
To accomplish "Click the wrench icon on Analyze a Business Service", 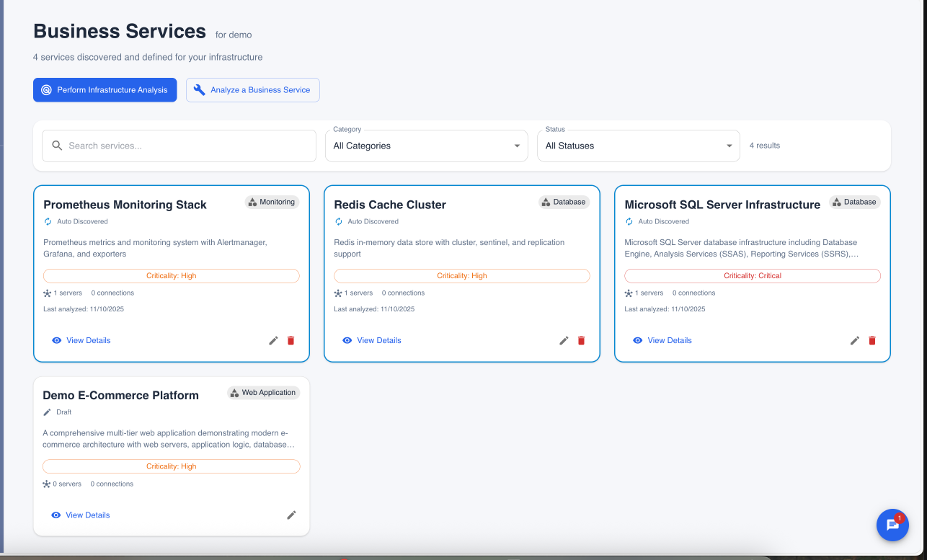I will pyautogui.click(x=199, y=89).
